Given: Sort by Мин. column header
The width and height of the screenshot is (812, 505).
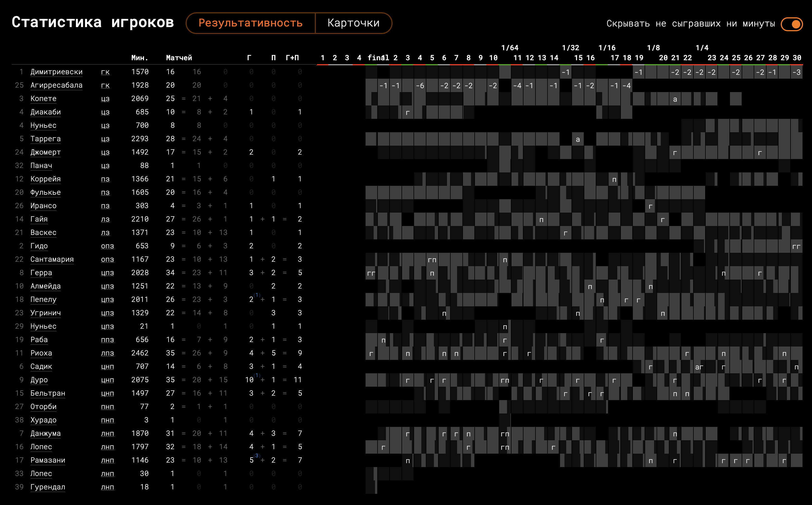Looking at the screenshot, I should tap(139, 58).
